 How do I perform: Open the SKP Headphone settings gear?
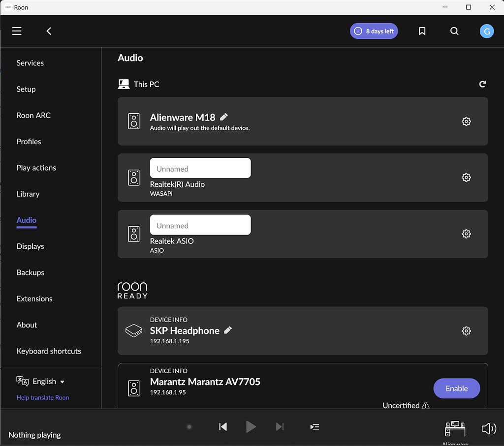tap(466, 331)
